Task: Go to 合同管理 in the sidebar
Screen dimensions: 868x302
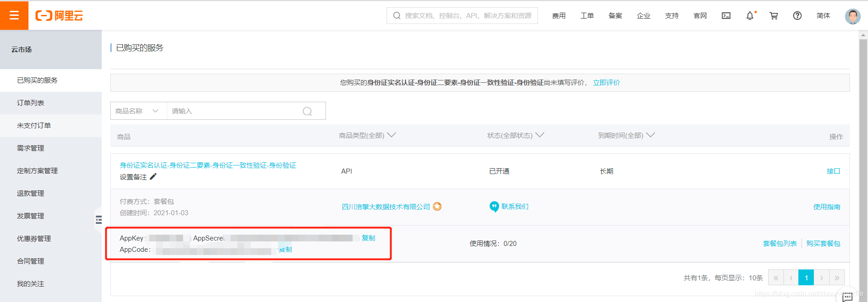Action: tap(51, 261)
